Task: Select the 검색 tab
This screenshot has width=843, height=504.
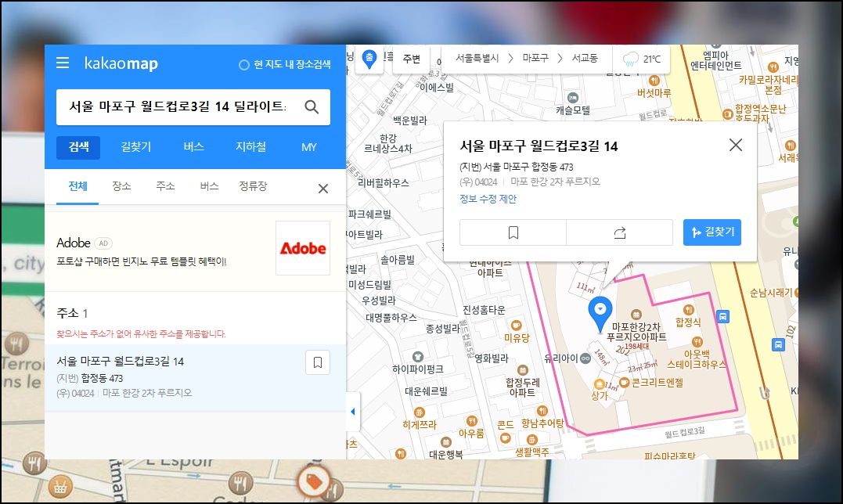Action: point(78,146)
